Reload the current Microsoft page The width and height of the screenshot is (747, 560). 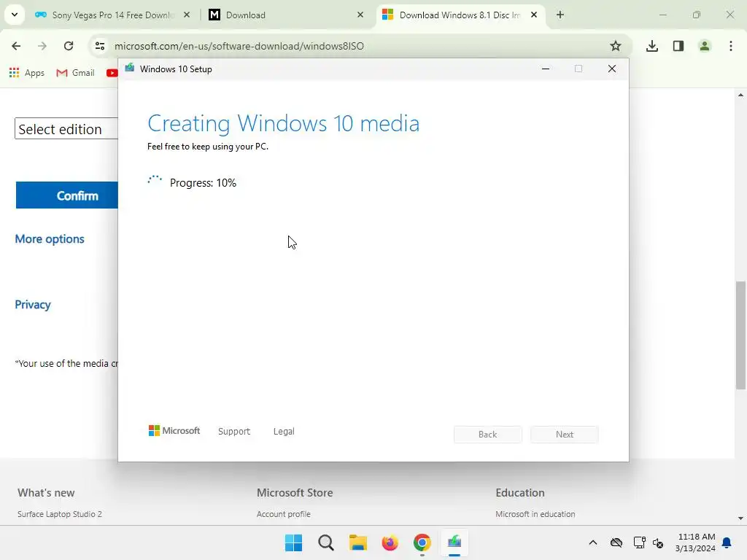tap(69, 46)
